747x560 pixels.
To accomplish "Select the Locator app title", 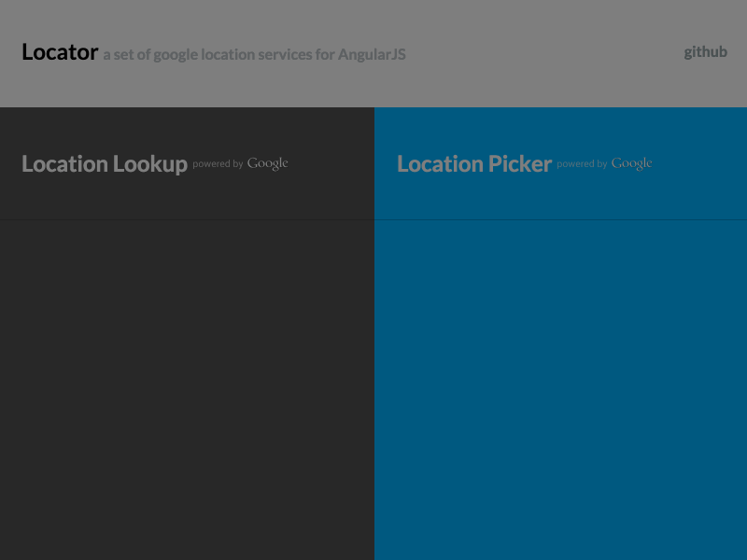I will pos(60,52).
